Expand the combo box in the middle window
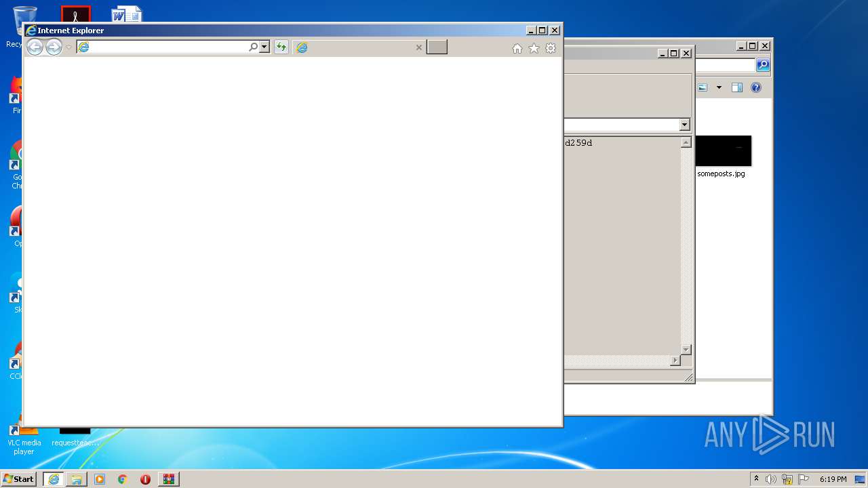 pyautogui.click(x=684, y=125)
